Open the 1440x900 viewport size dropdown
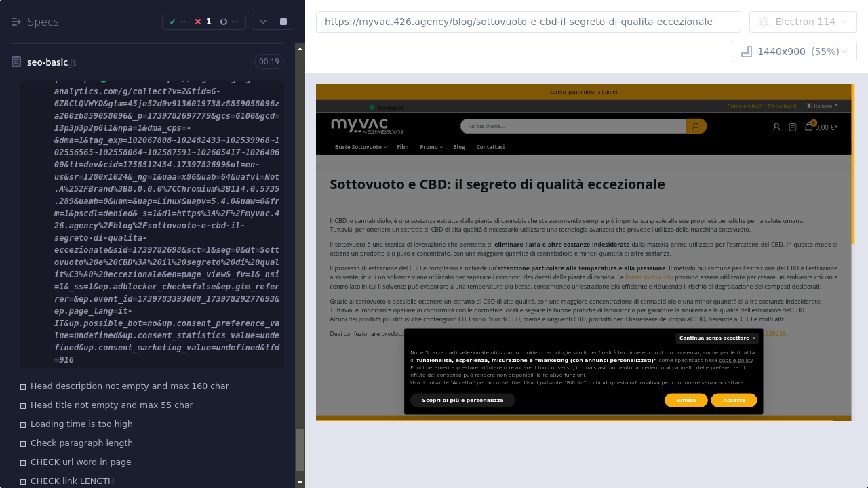This screenshot has width=868, height=488. [794, 52]
